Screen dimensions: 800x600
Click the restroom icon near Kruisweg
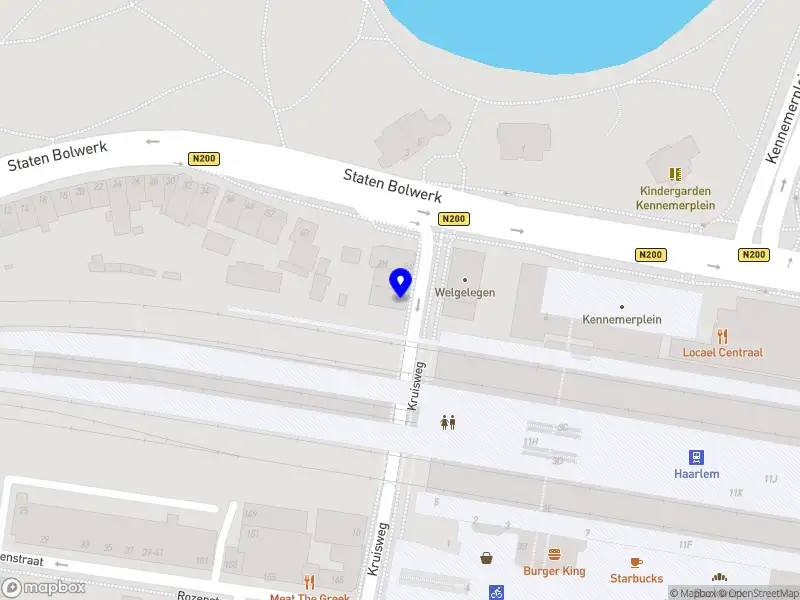point(448,422)
